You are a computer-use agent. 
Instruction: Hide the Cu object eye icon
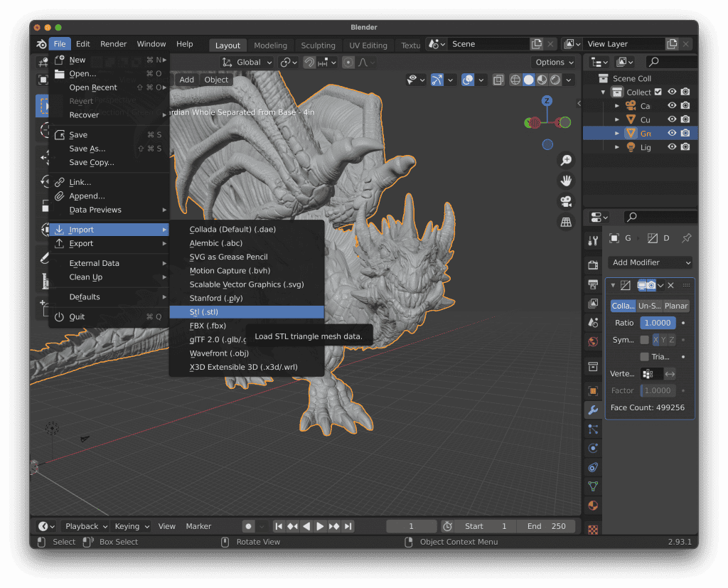click(x=672, y=119)
